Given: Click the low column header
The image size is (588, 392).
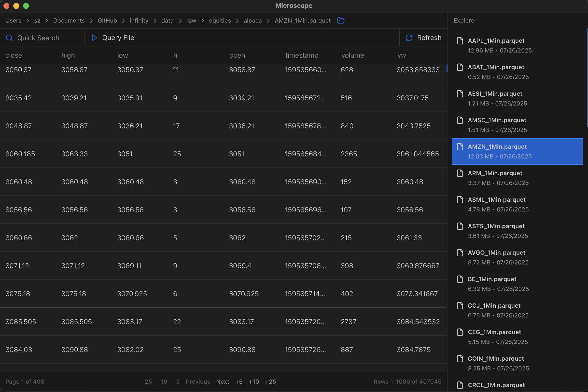Looking at the screenshot, I should (123, 55).
